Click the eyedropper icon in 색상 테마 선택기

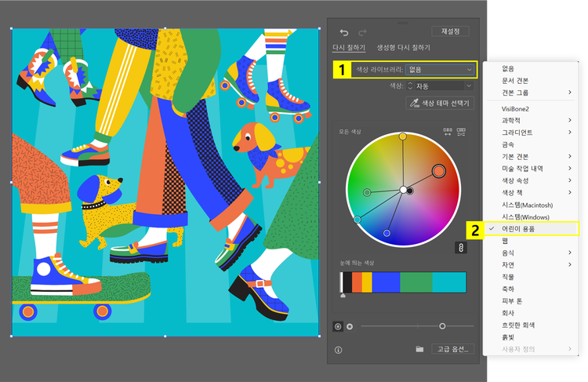pos(414,103)
